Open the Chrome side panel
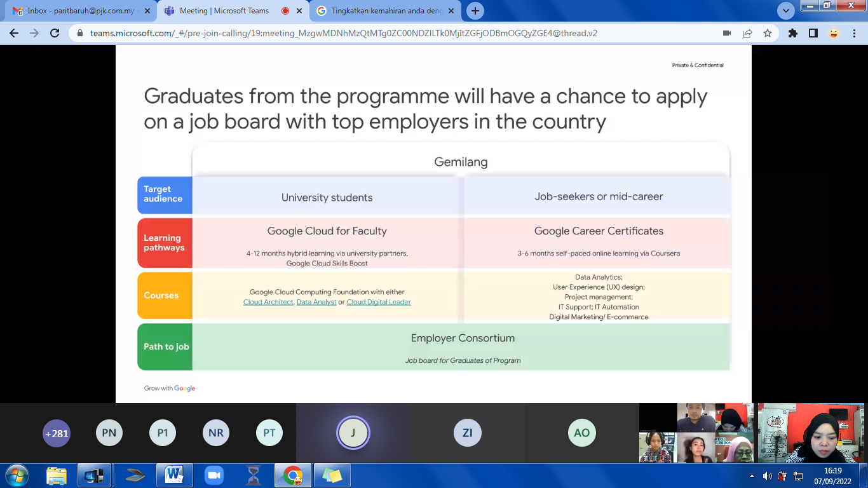The width and height of the screenshot is (868, 488). point(813,33)
